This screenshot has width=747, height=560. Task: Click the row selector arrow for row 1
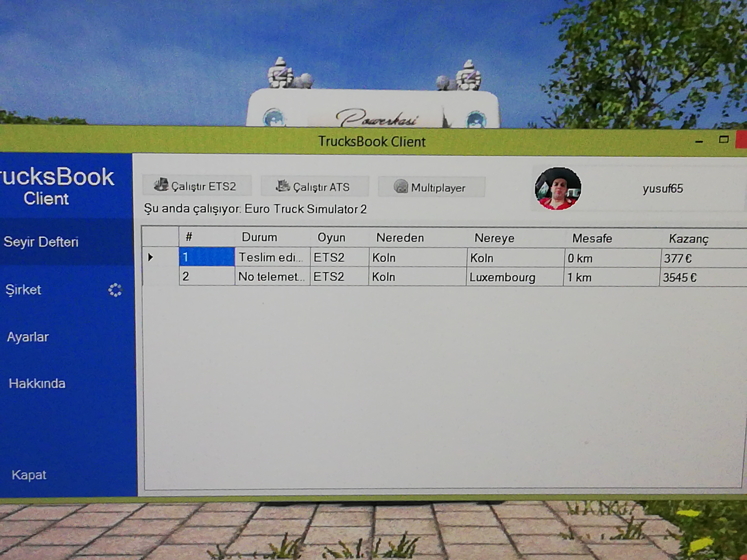[x=151, y=257]
